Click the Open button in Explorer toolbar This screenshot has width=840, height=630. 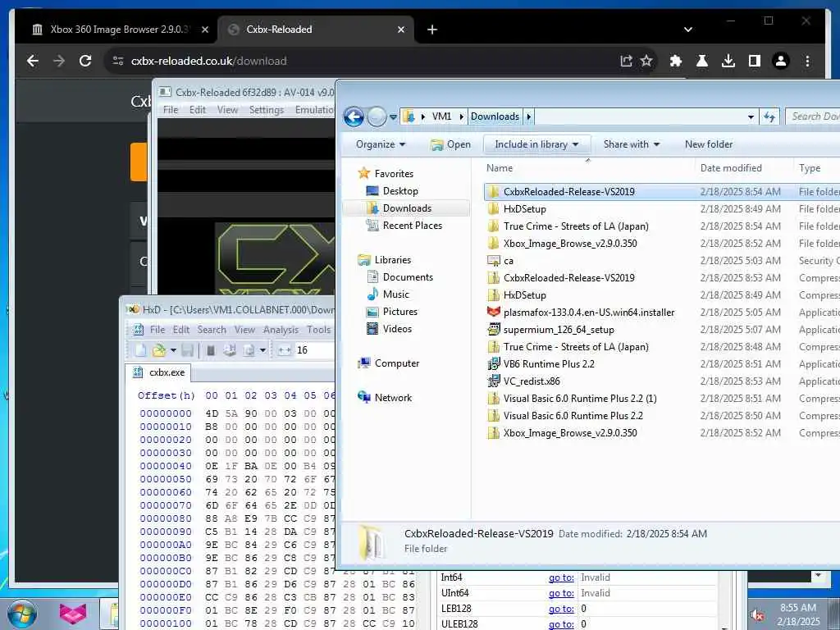tap(451, 144)
